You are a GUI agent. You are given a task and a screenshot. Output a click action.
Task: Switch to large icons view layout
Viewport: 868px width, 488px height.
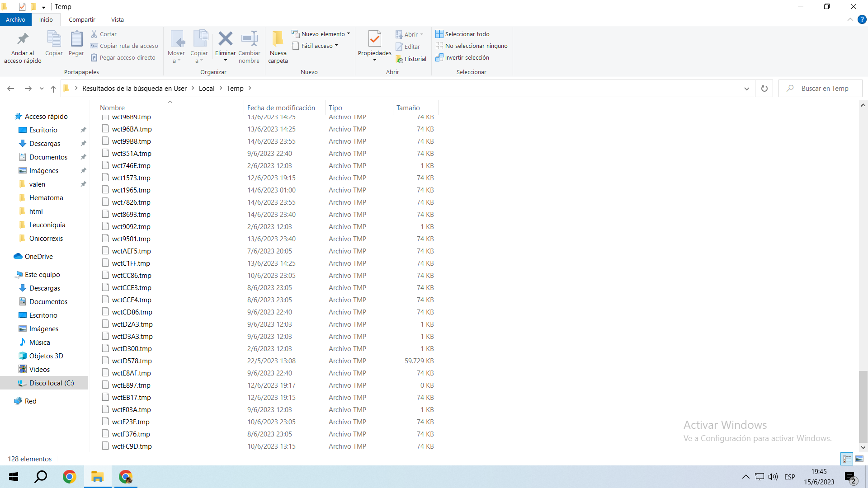tap(859, 459)
